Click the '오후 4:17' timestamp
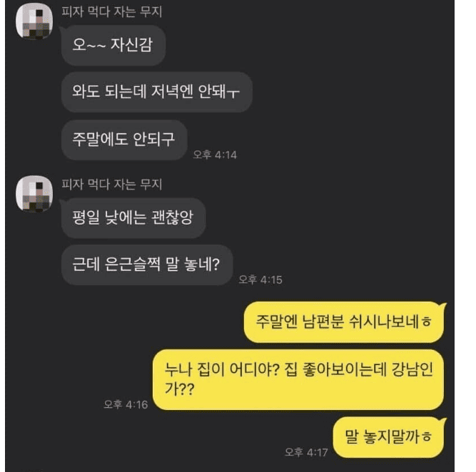 [x=306, y=452]
